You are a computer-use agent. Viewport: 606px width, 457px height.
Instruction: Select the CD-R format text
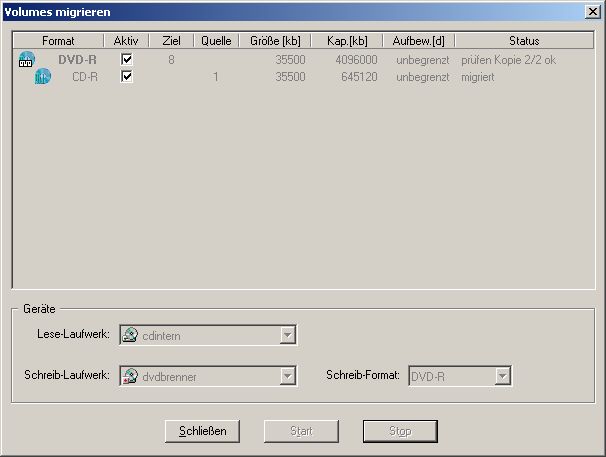coord(85,77)
